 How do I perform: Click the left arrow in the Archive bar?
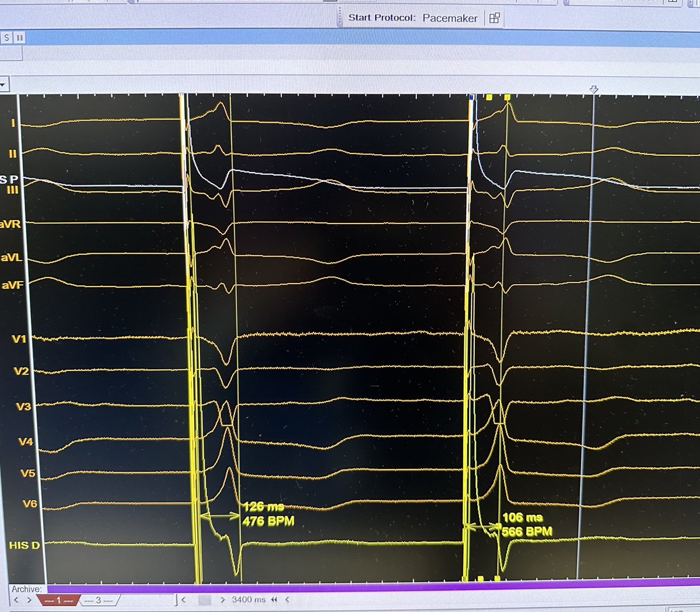click(x=16, y=600)
